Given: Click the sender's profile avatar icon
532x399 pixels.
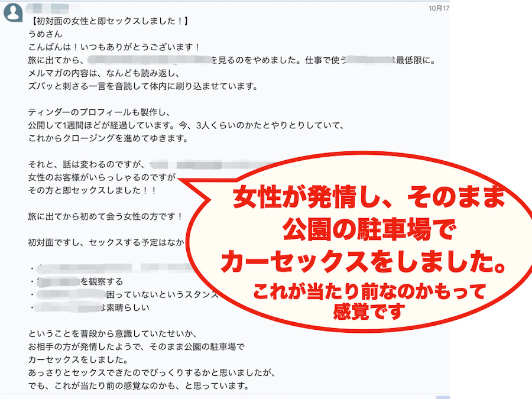Looking at the screenshot, I should tap(13, 12).
